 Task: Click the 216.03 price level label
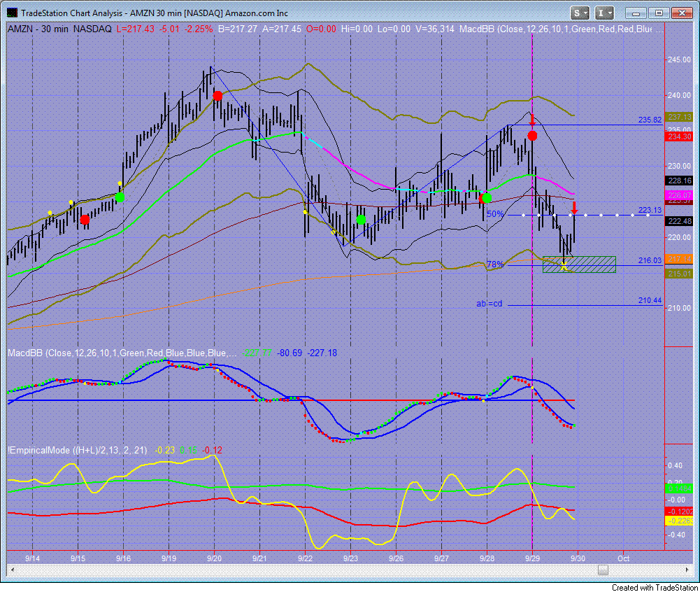pos(650,260)
